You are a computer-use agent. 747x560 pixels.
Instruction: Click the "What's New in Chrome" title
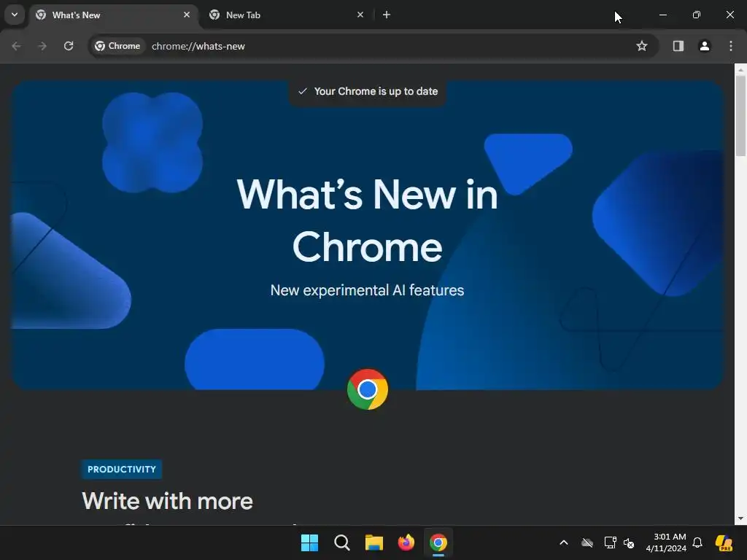[x=368, y=220]
